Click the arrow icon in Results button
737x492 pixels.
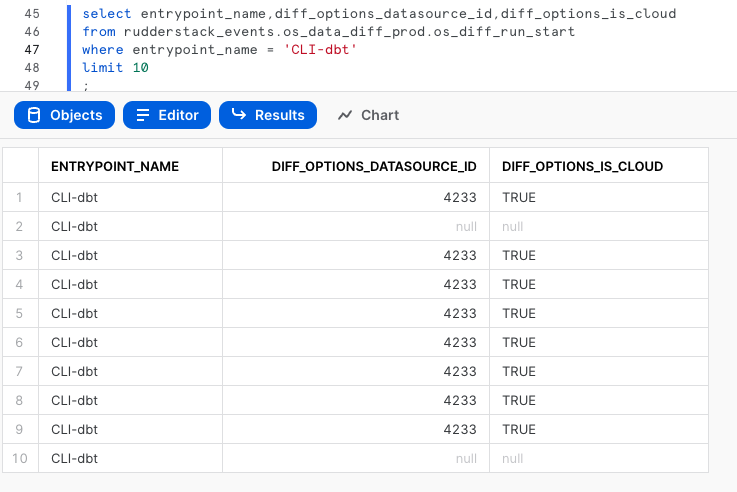pos(239,114)
